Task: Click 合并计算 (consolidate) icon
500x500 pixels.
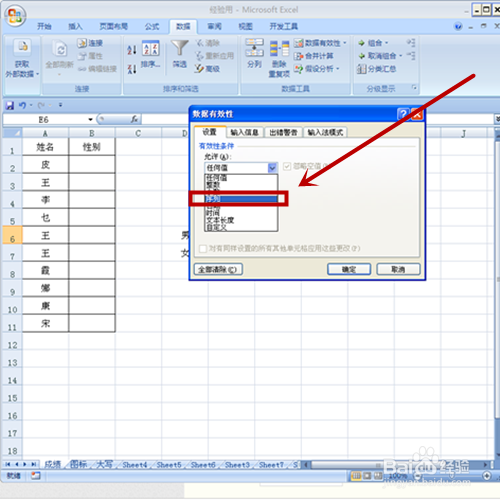Action: pyautogui.click(x=298, y=56)
